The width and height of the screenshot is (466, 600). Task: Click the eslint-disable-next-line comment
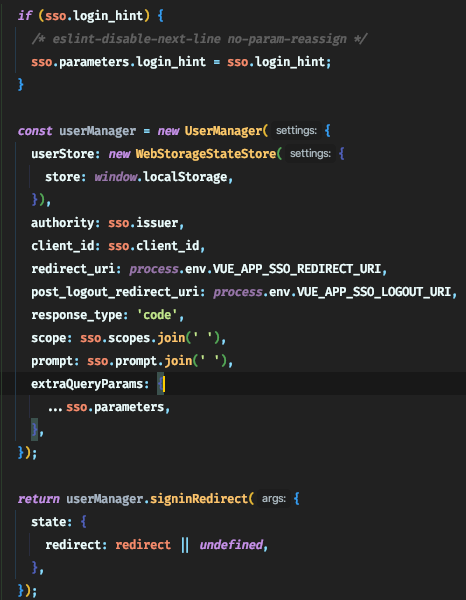(x=199, y=39)
